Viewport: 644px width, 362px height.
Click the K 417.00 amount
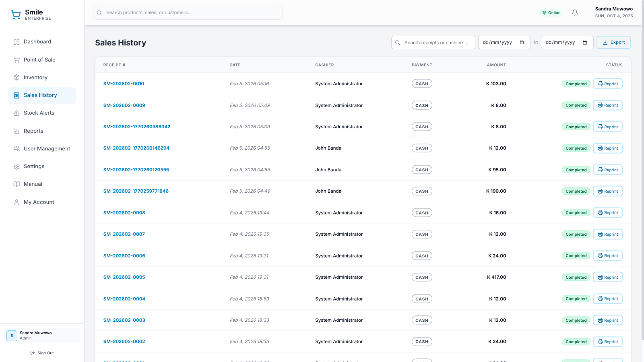pyautogui.click(x=497, y=277)
